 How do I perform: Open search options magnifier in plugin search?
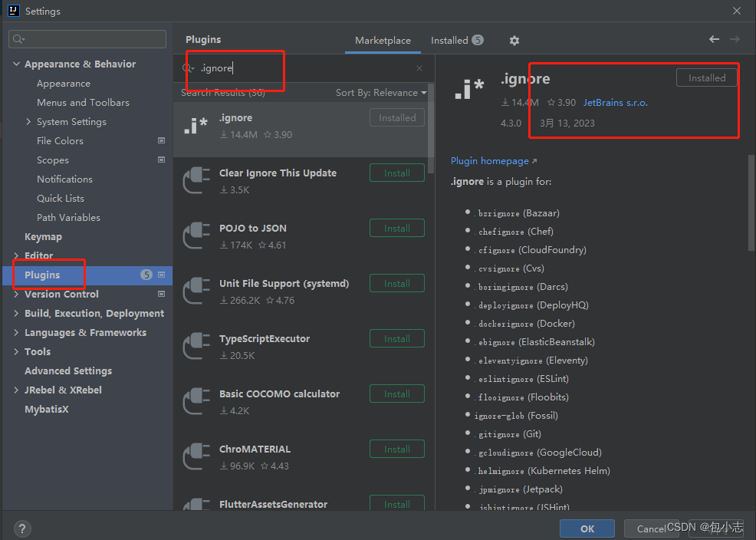188,68
